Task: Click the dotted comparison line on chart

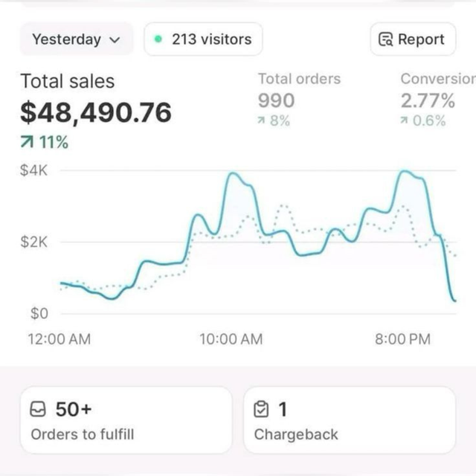Action: coord(282,206)
